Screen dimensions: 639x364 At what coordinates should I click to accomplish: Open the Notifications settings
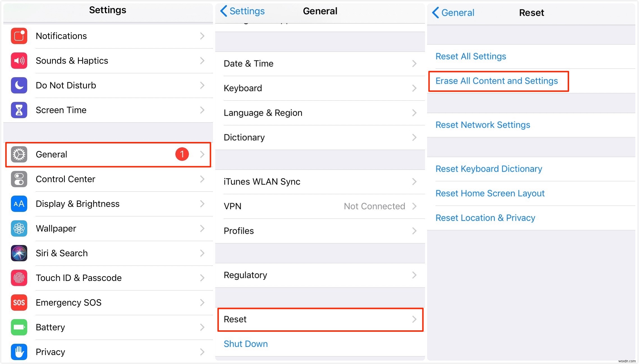coord(107,36)
